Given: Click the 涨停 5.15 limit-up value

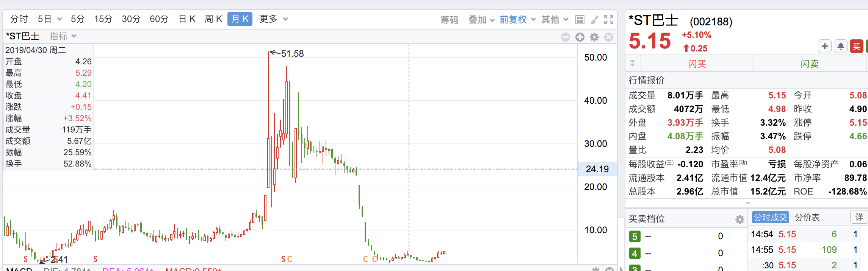Looking at the screenshot, I should 858,123.
